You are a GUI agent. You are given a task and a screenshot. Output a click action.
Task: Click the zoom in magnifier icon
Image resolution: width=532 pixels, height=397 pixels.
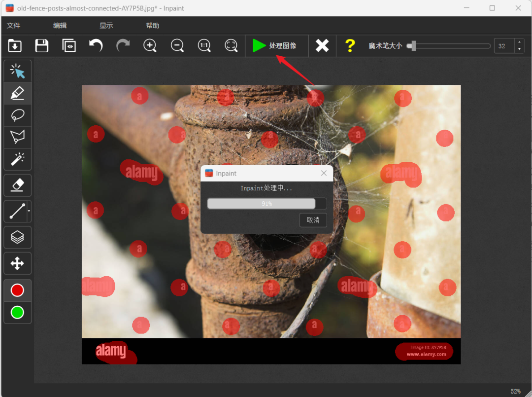point(150,46)
